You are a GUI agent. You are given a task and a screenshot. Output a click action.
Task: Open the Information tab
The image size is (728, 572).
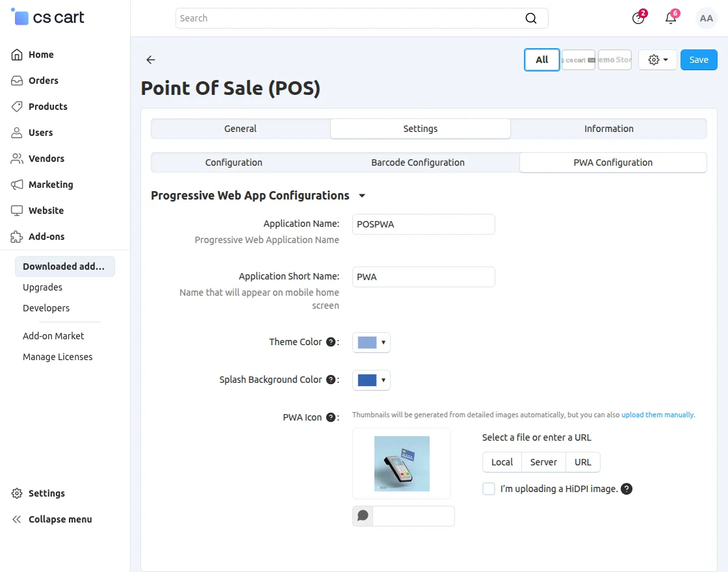pyautogui.click(x=608, y=129)
